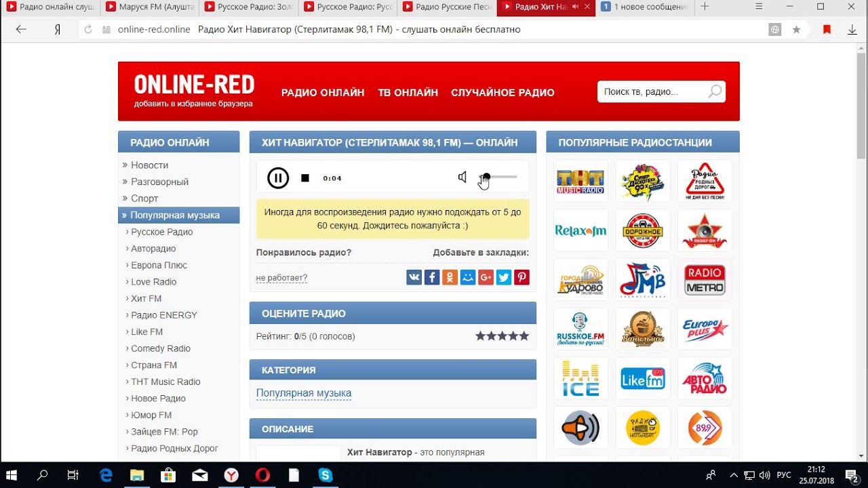Open MB music note station logo
The image size is (868, 488).
643,280
